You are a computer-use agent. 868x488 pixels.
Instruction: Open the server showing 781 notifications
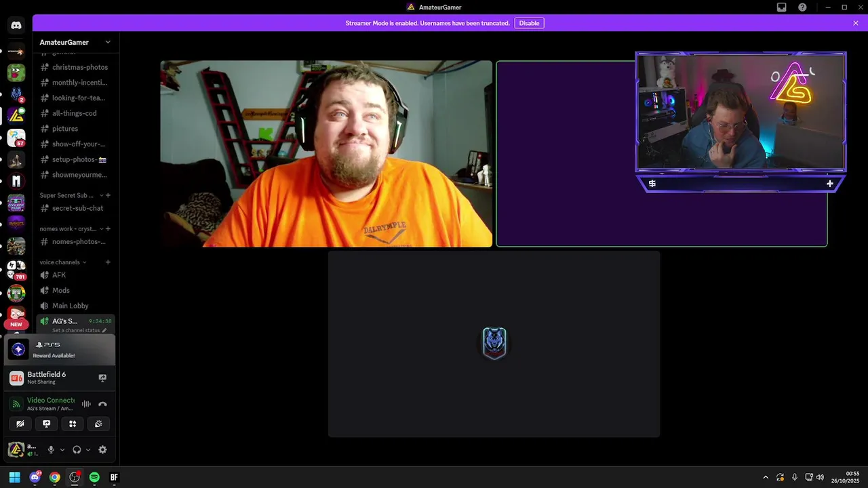click(16, 270)
